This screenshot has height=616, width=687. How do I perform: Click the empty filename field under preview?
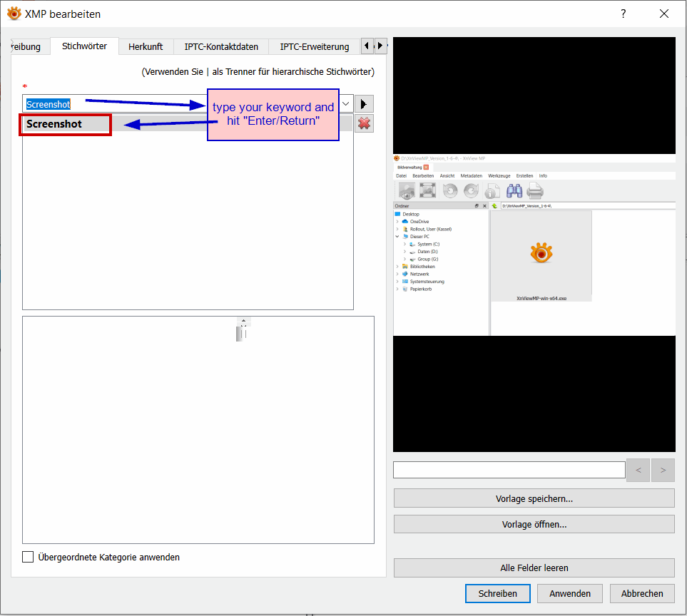click(x=509, y=470)
